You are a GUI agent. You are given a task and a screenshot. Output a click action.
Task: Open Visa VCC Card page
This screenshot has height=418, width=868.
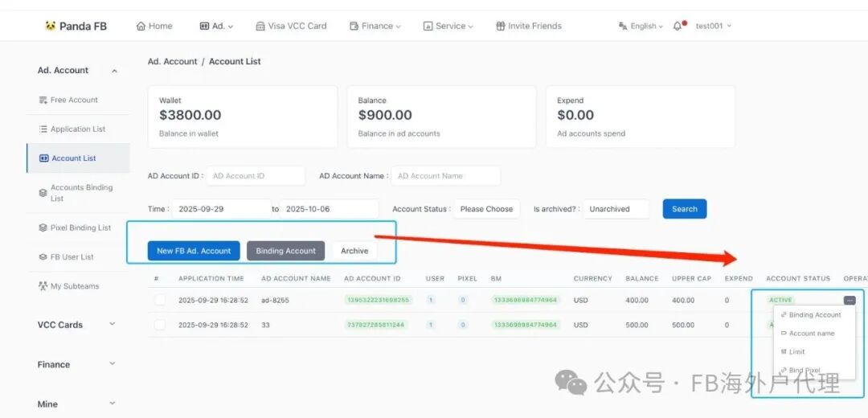pos(291,26)
